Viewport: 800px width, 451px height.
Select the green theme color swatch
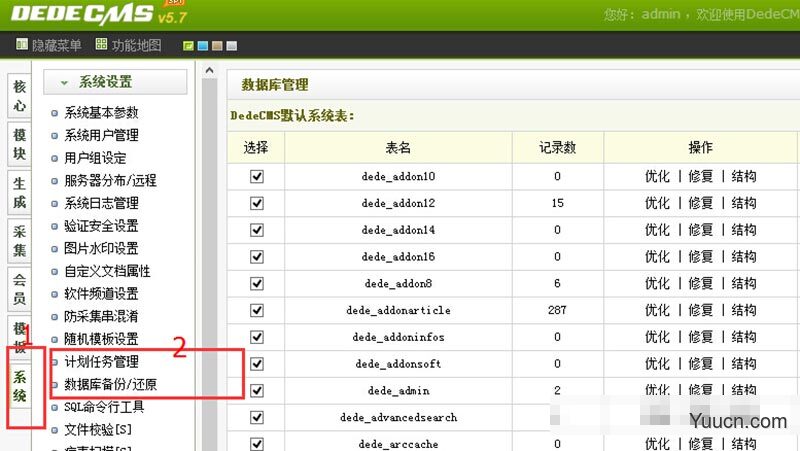tap(189, 46)
